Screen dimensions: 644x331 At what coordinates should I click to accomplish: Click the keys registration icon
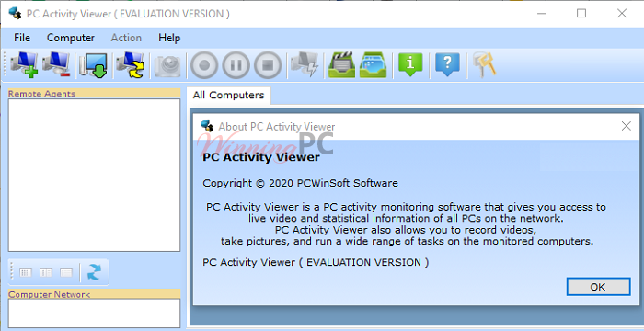coord(485,65)
